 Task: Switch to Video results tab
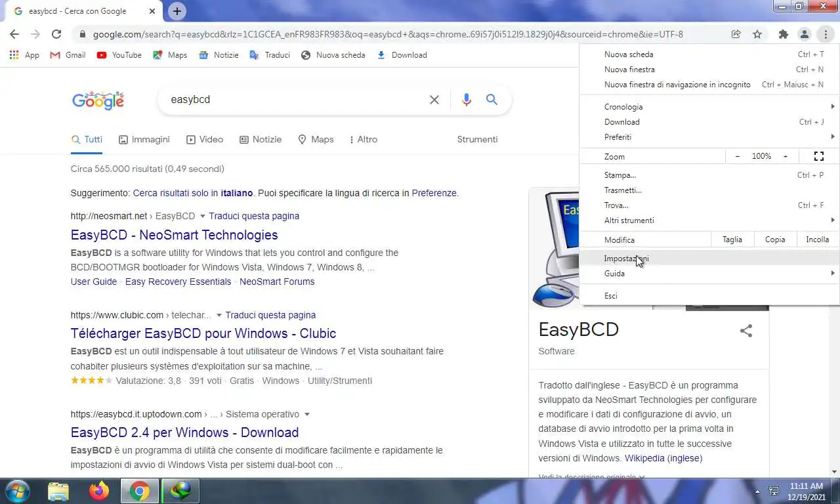[205, 139]
